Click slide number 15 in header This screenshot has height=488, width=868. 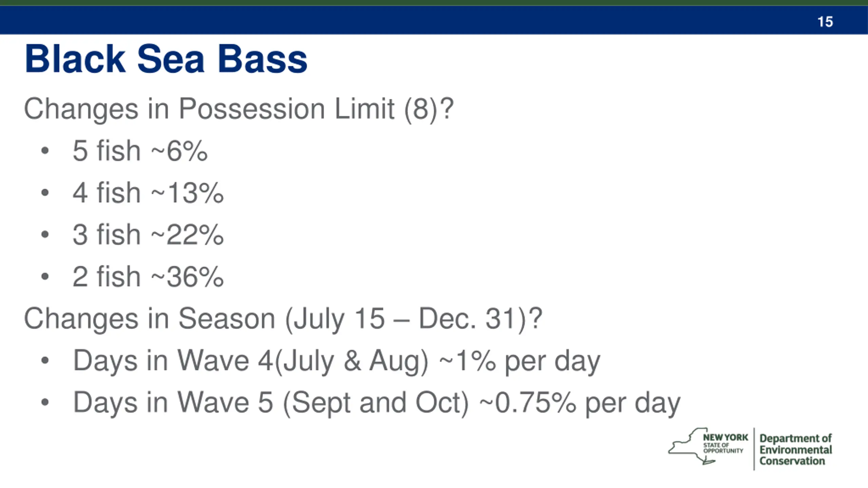pos(825,22)
